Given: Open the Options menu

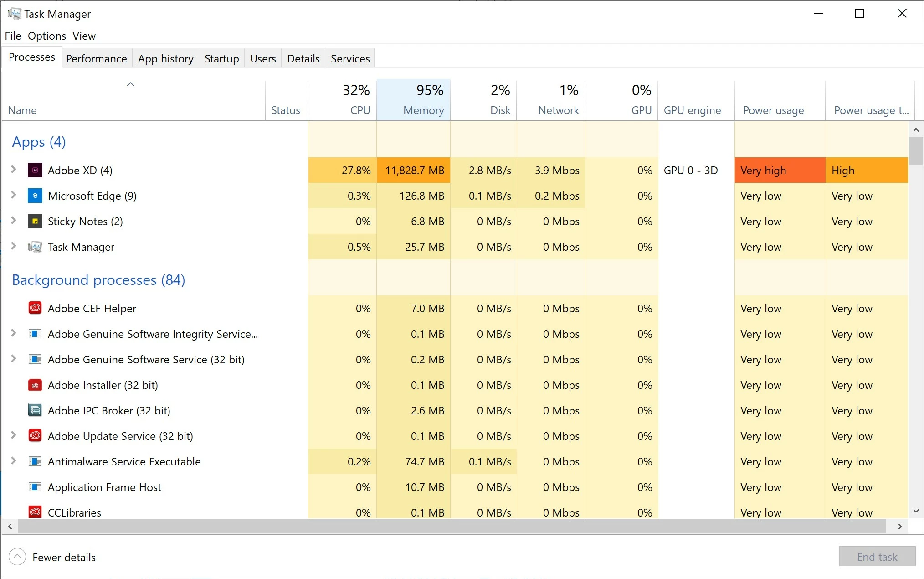Looking at the screenshot, I should (46, 36).
